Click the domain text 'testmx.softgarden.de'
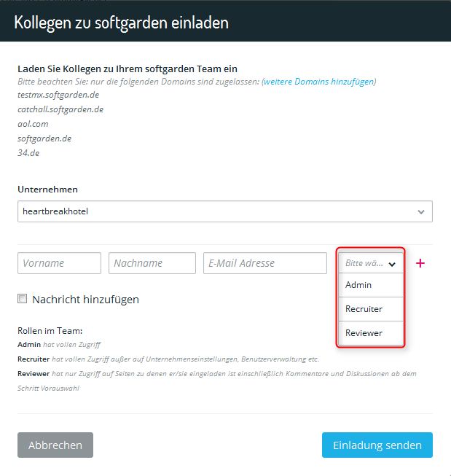Image resolution: width=451 pixels, height=476 pixels. [x=58, y=95]
